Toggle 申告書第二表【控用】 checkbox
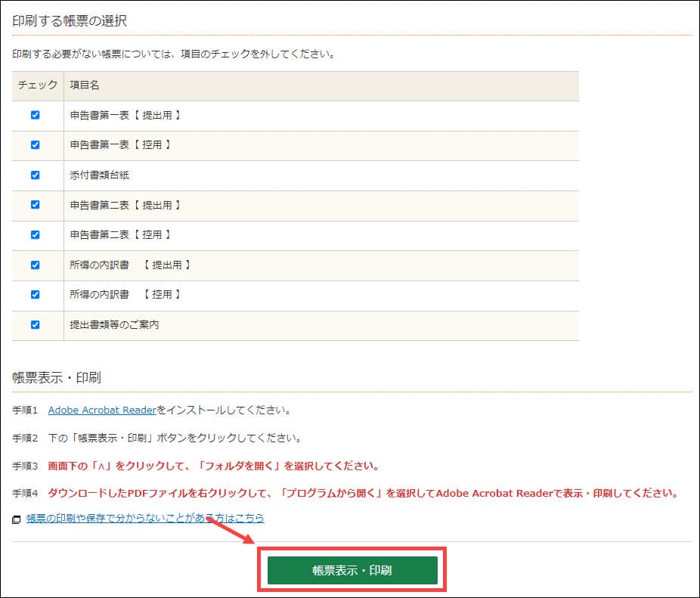This screenshot has height=598, width=700. tap(35, 234)
